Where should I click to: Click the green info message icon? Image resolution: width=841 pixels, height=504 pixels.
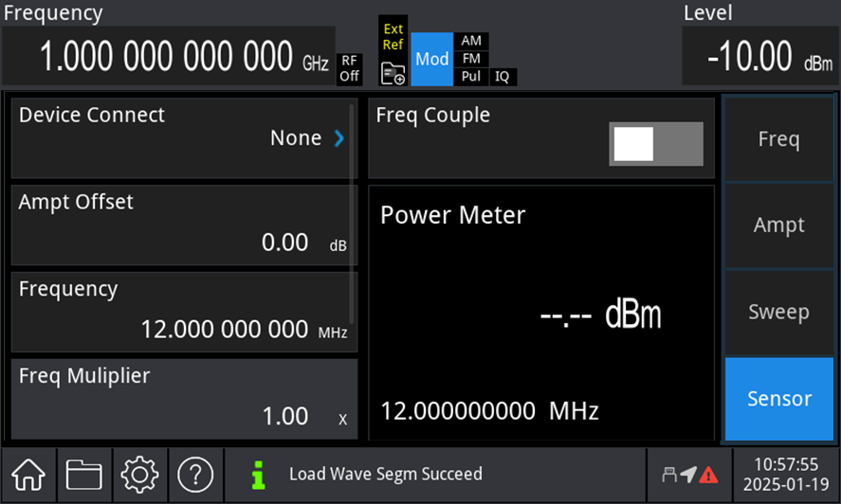[256, 473]
